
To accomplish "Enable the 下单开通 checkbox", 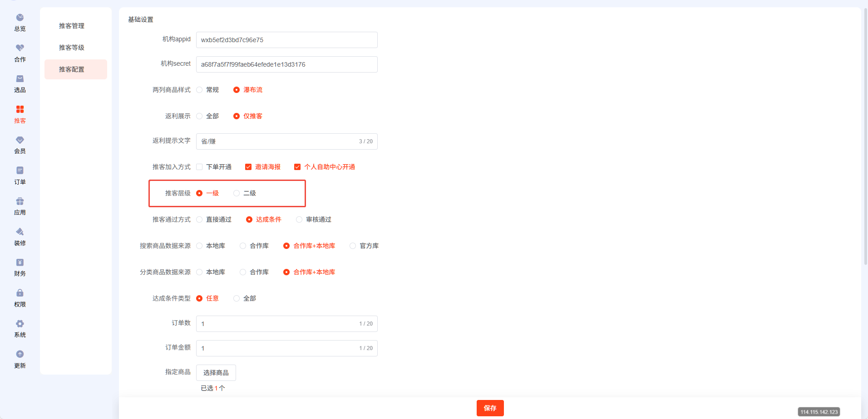I will 199,167.
